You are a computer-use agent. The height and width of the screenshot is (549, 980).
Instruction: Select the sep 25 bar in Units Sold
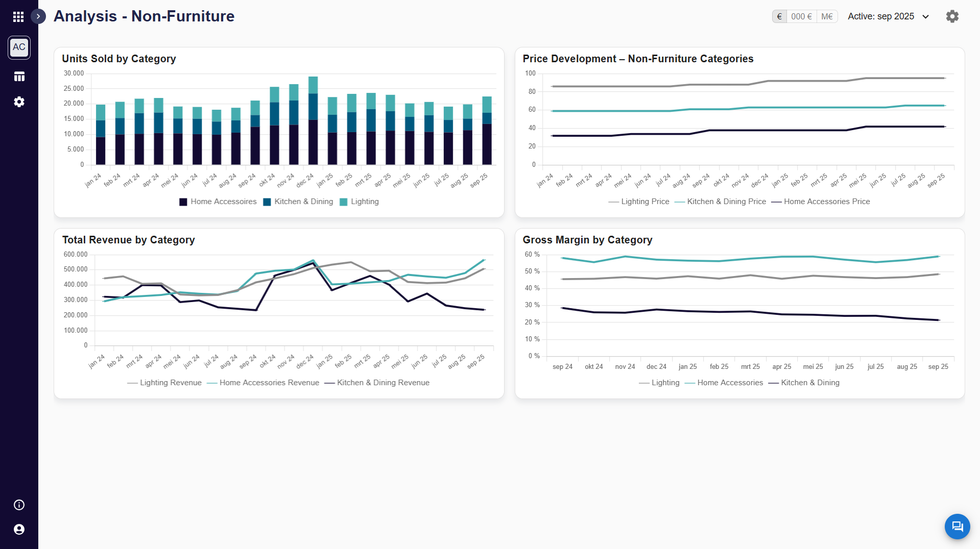click(x=487, y=131)
